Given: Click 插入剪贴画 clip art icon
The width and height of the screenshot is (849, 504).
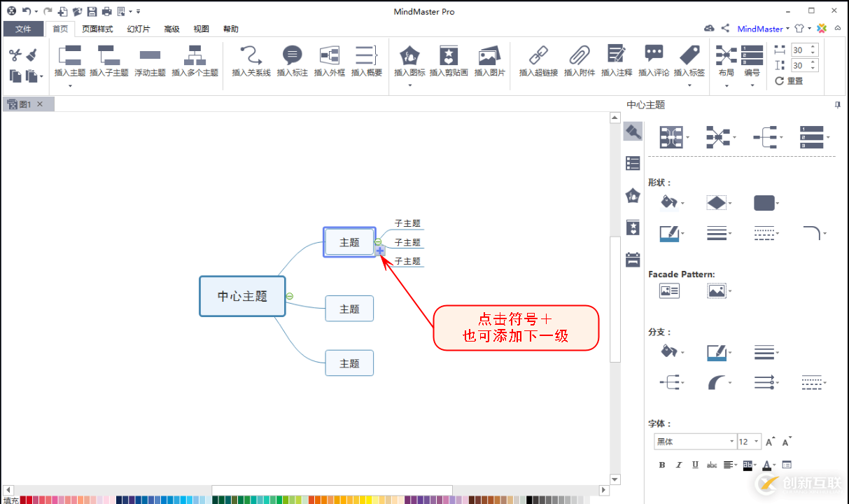Looking at the screenshot, I should (448, 56).
